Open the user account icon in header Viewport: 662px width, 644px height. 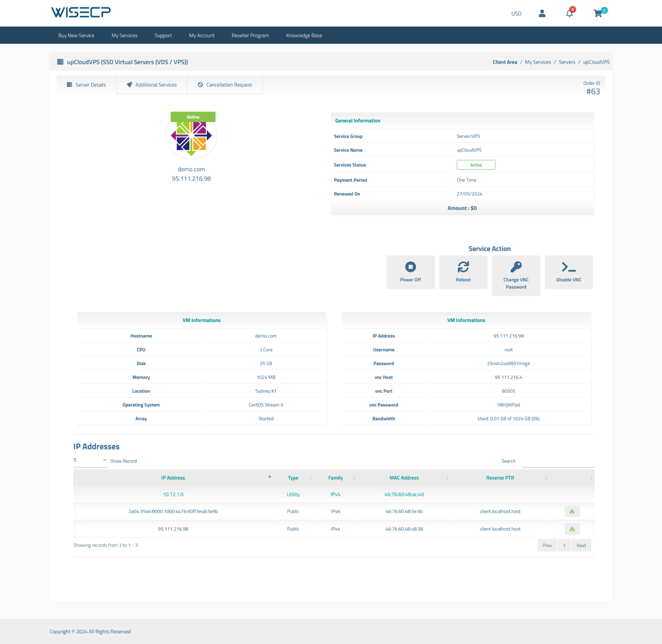[x=542, y=14]
